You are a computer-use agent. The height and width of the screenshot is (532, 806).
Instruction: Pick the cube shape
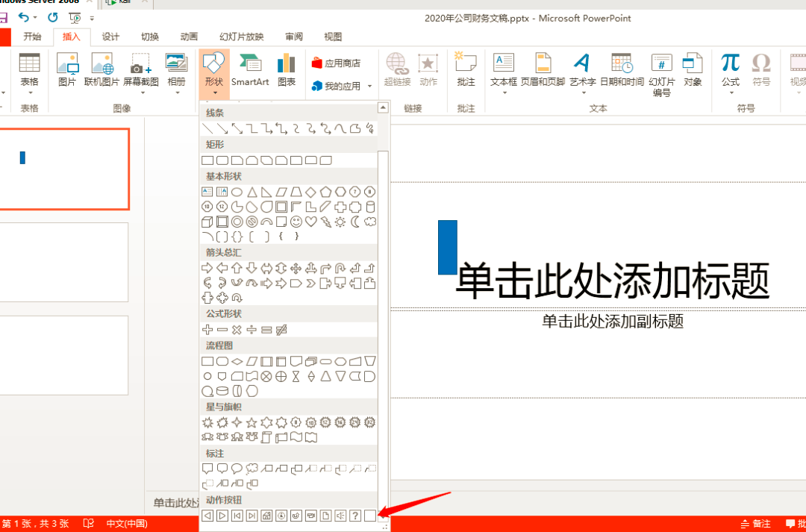click(x=207, y=222)
